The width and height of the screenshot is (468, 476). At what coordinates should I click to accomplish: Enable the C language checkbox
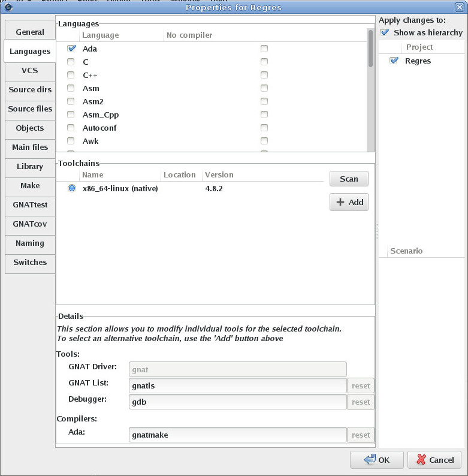[71, 62]
